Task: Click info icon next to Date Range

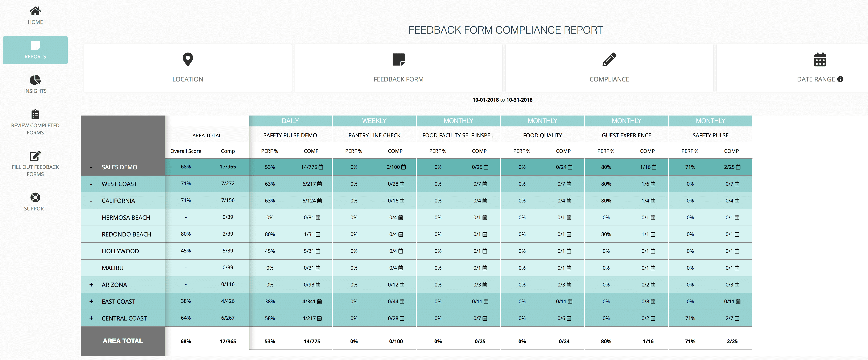Action: (840, 79)
